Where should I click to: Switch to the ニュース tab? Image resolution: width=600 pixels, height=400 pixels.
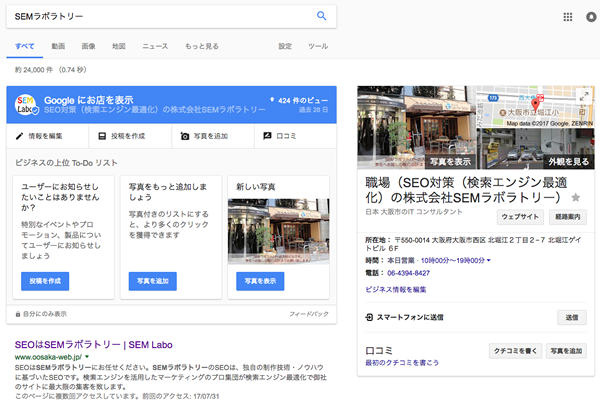[155, 46]
